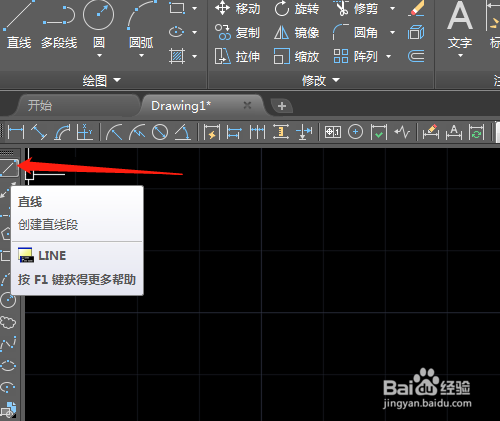Select the explode tool icon
Image resolution: width=500 pixels, height=421 pixels.
416,32
